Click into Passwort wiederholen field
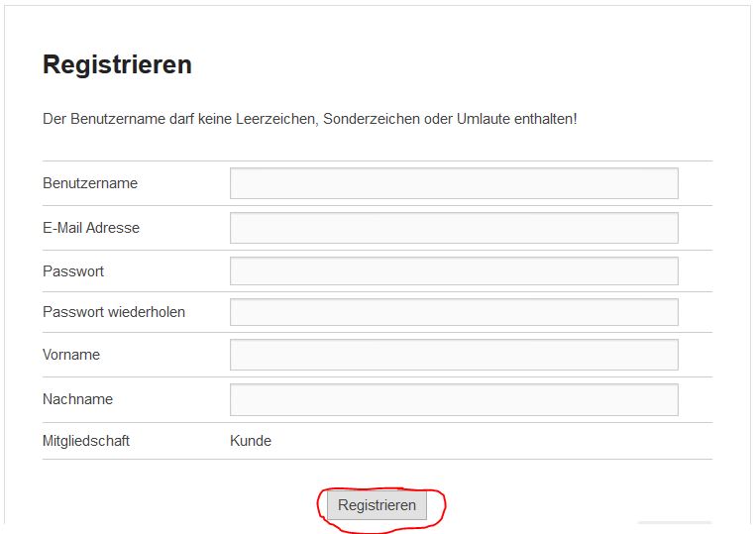Image resolution: width=756 pixels, height=534 pixels. [454, 312]
